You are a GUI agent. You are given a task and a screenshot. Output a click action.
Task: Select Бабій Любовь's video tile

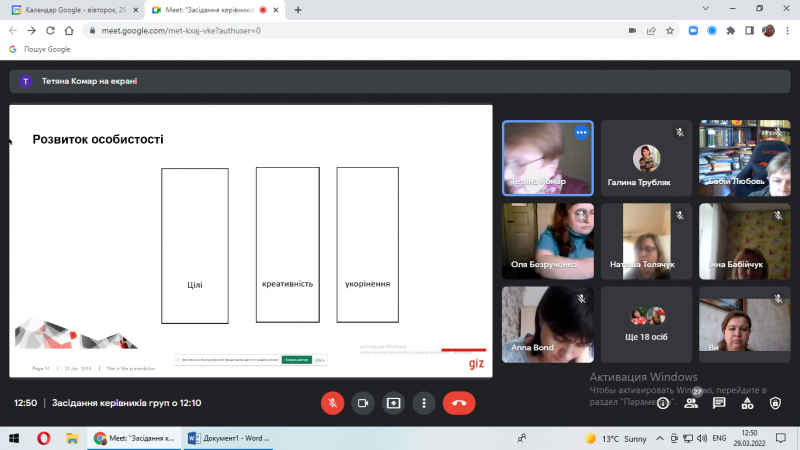[x=745, y=158]
